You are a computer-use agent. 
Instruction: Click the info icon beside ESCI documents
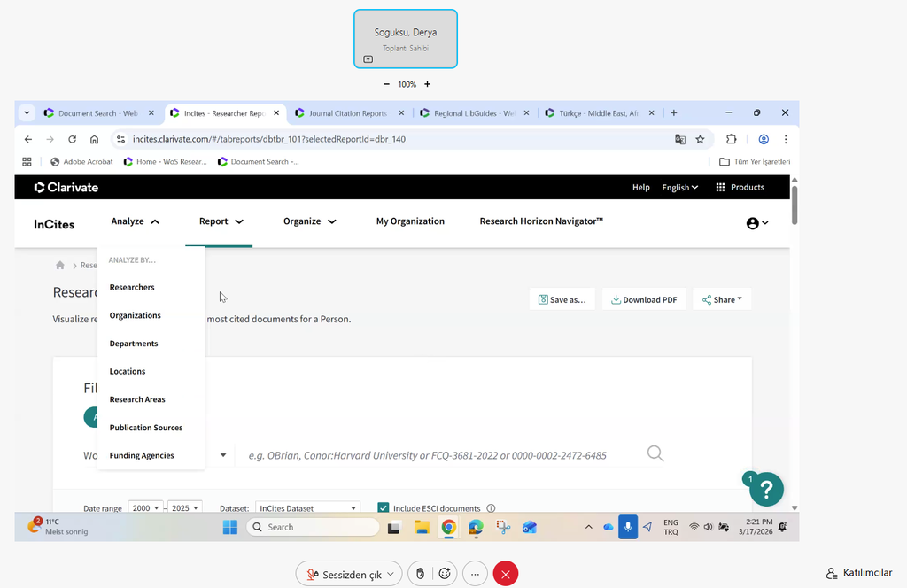[491, 508]
